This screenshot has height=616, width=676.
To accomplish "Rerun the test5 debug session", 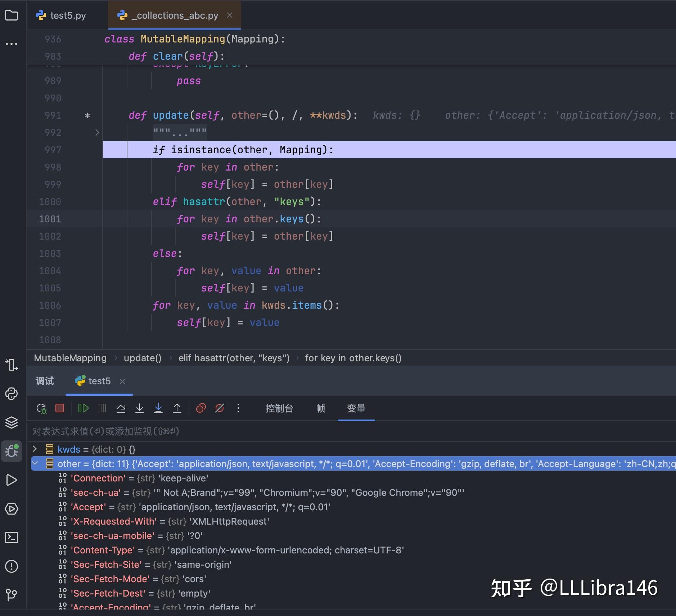I will [41, 408].
